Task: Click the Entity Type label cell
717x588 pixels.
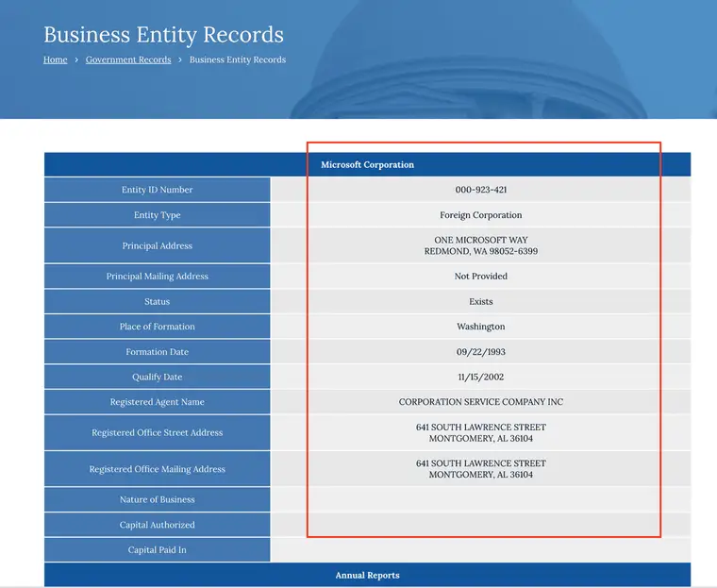Action: 158,214
